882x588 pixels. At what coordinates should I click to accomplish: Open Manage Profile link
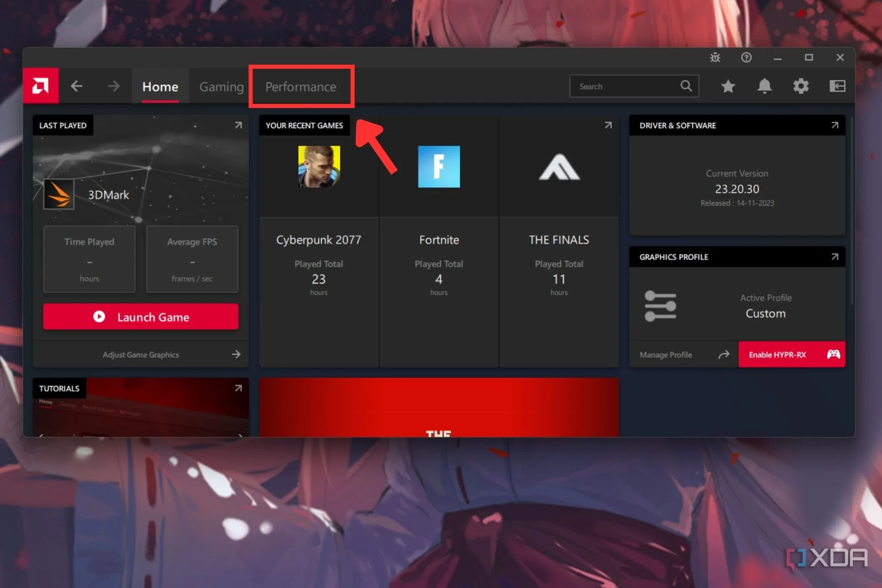pyautogui.click(x=666, y=355)
